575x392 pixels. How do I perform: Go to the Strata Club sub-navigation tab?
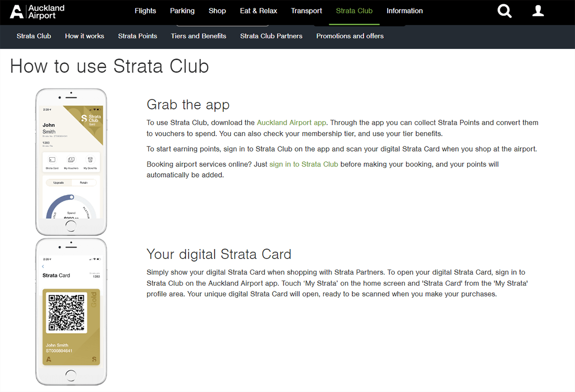tap(34, 36)
